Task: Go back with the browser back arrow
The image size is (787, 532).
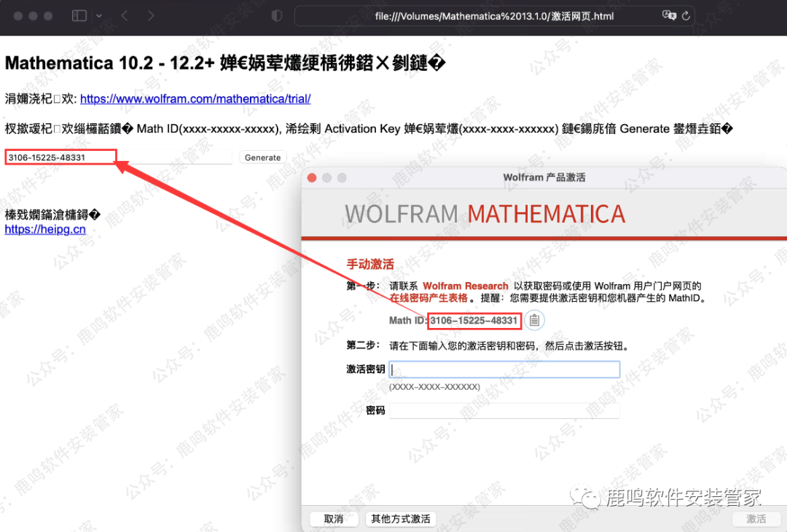Action: coord(125,16)
